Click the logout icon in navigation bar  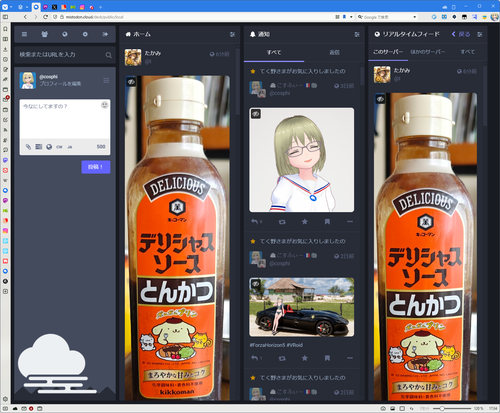tap(105, 34)
